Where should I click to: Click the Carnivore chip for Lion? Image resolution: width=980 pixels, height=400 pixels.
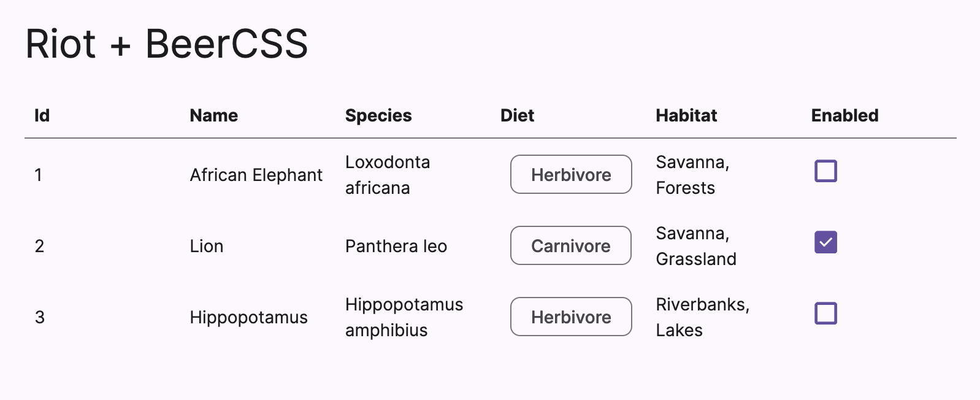(x=570, y=246)
